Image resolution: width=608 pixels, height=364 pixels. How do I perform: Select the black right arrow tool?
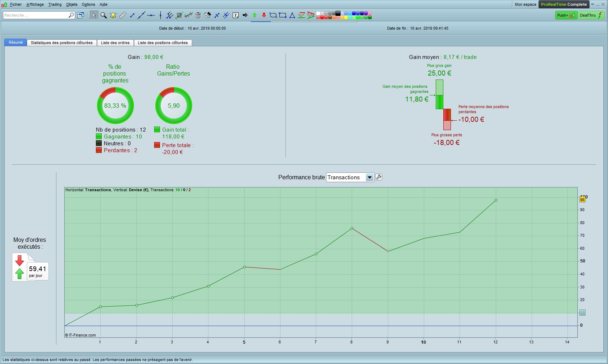point(245,15)
